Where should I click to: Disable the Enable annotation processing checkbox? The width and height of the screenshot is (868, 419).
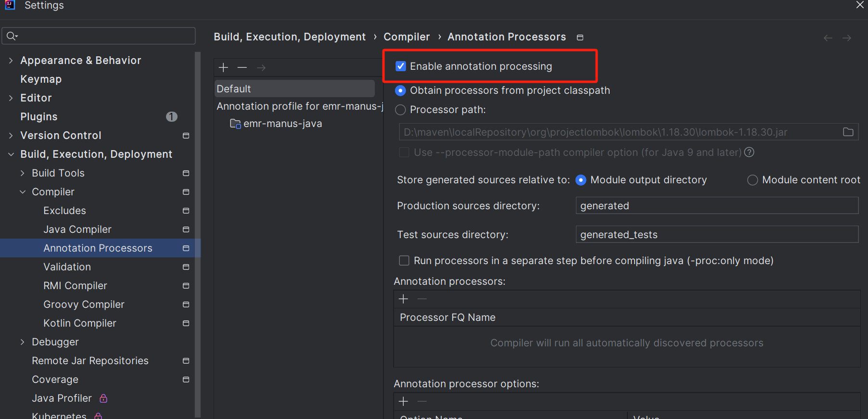[x=401, y=66]
